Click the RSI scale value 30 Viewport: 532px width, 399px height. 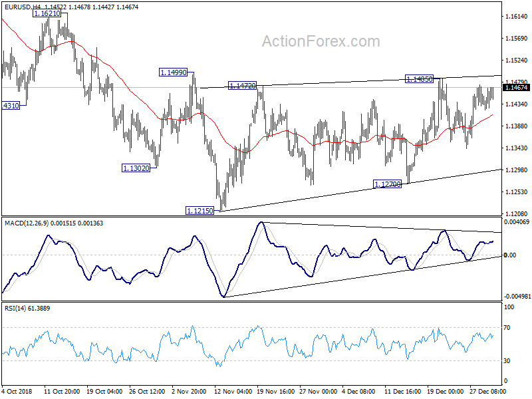pos(507,361)
